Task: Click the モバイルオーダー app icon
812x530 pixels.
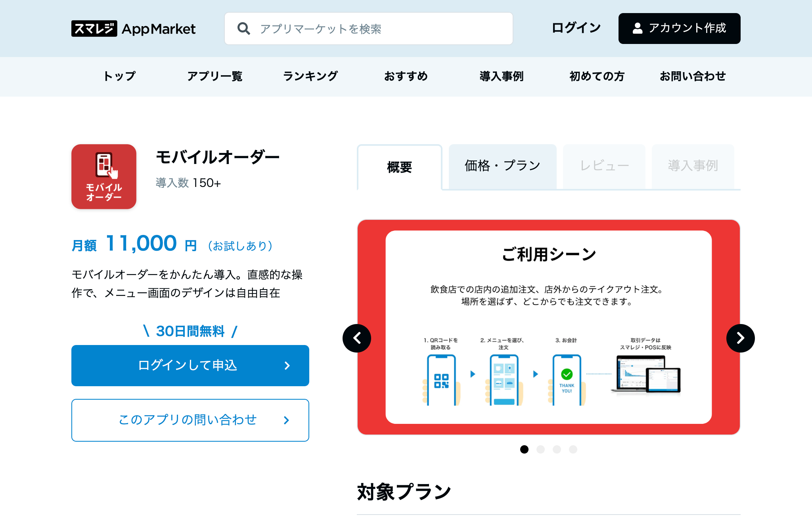Action: coord(104,177)
